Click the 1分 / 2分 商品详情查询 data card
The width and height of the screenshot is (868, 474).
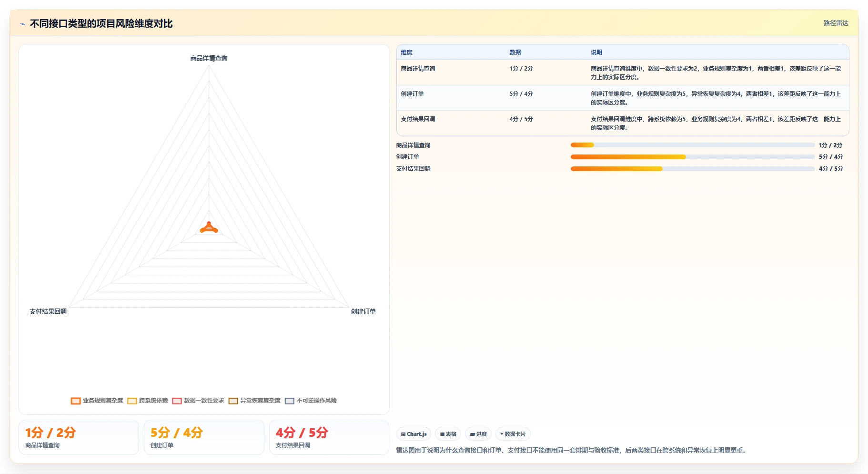(79, 437)
